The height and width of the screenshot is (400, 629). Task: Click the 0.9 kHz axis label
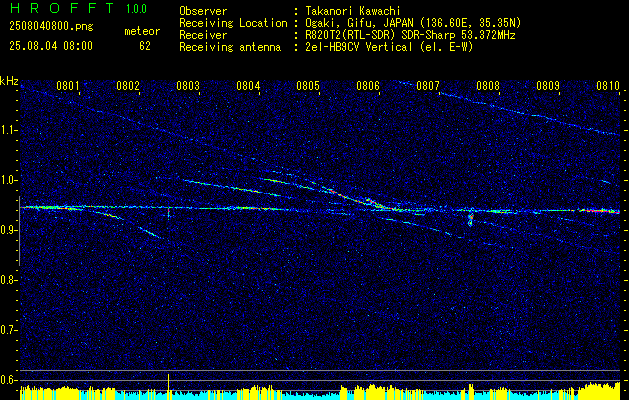pos(8,230)
